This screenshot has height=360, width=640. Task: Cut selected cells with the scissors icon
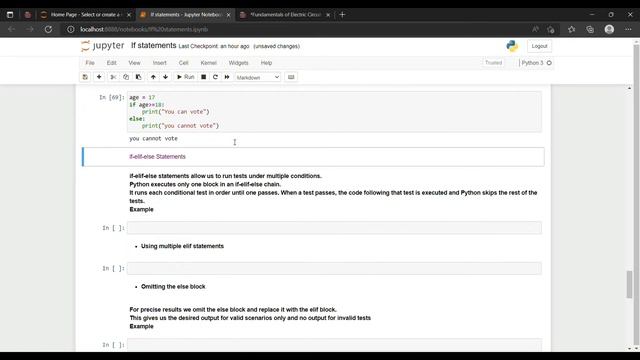pos(113,77)
